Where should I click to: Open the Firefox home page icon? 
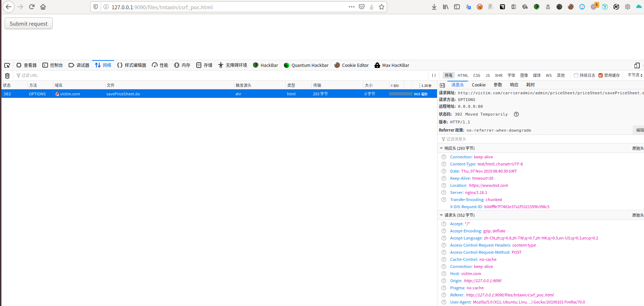[43, 7]
